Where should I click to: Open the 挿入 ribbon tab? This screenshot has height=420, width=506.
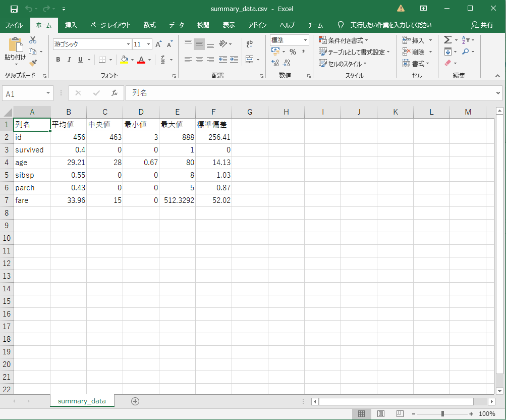pyautogui.click(x=71, y=25)
